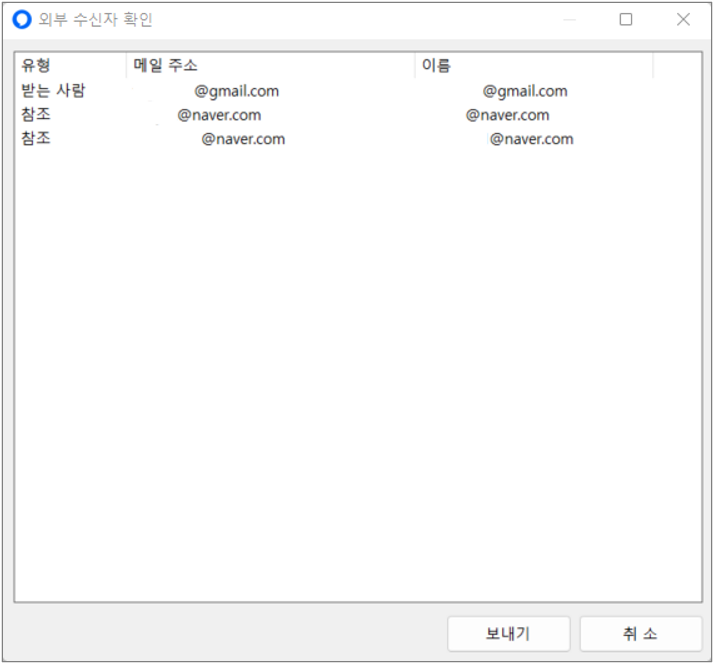Close the 외부 수신자 확인 dialog
The image size is (715, 664).
click(x=683, y=20)
